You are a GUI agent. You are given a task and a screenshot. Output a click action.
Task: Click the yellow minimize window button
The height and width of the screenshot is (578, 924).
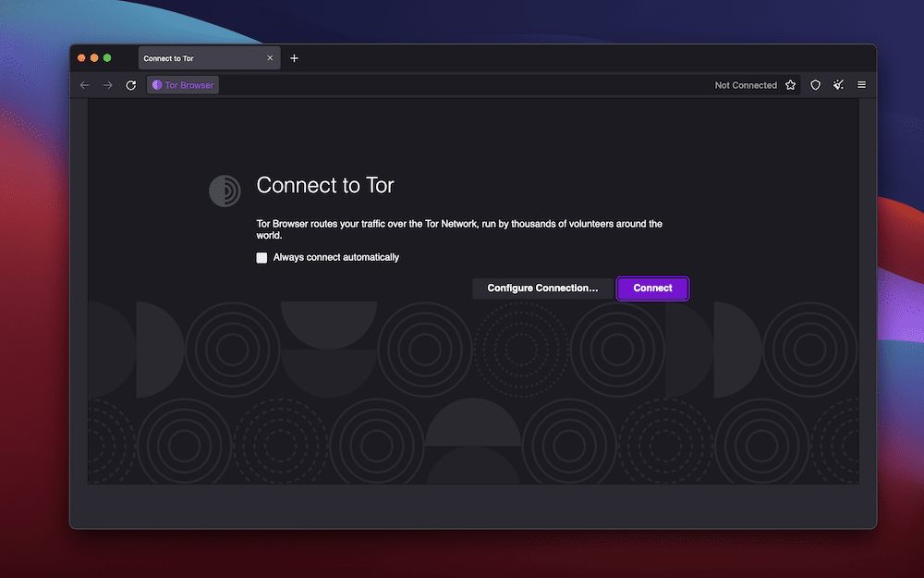click(95, 56)
